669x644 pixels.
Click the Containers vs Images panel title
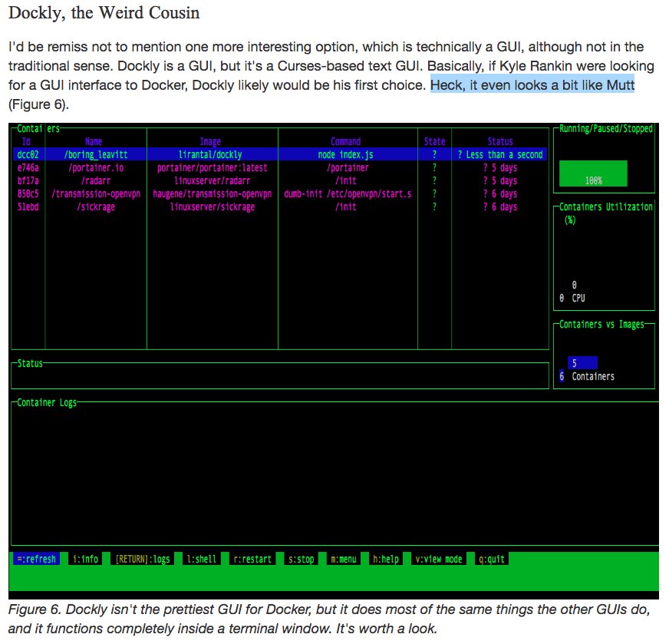pyautogui.click(x=601, y=325)
